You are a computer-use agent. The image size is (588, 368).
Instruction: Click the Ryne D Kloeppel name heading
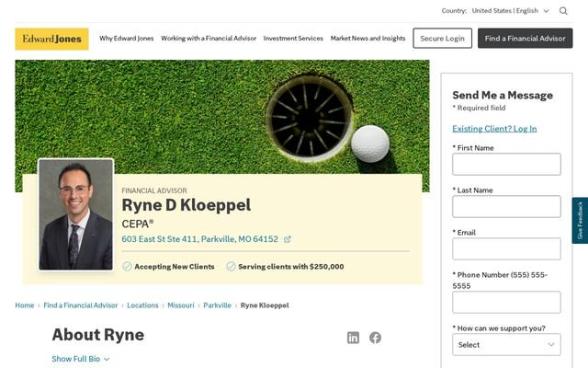click(187, 205)
